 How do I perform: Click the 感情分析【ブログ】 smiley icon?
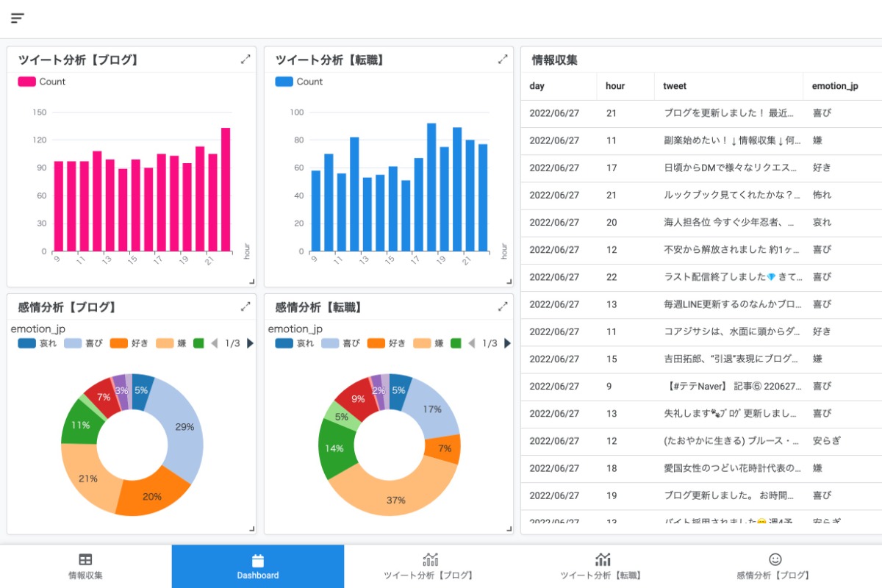pyautogui.click(x=775, y=560)
